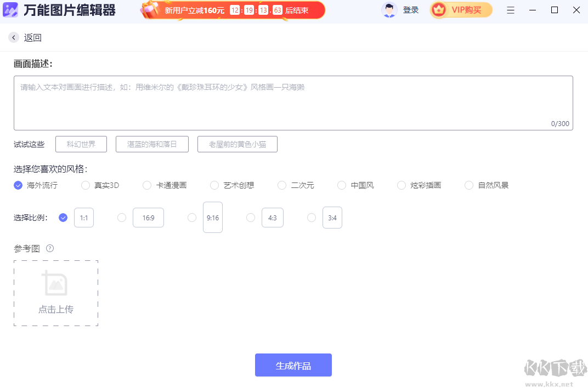588x388 pixels.
Task: Select the 中国风 style option
Action: coord(341,185)
